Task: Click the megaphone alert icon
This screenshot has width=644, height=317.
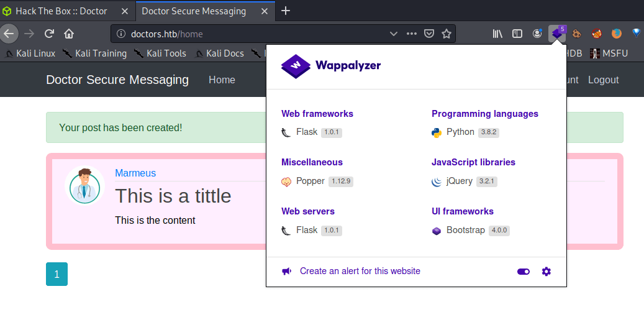Action: tap(287, 271)
